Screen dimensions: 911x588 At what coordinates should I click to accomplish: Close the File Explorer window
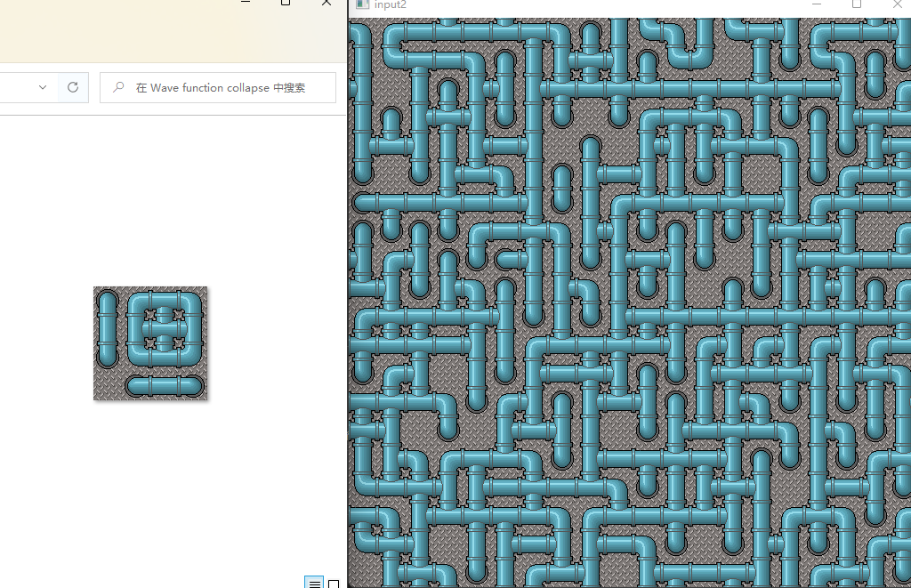pos(326,3)
